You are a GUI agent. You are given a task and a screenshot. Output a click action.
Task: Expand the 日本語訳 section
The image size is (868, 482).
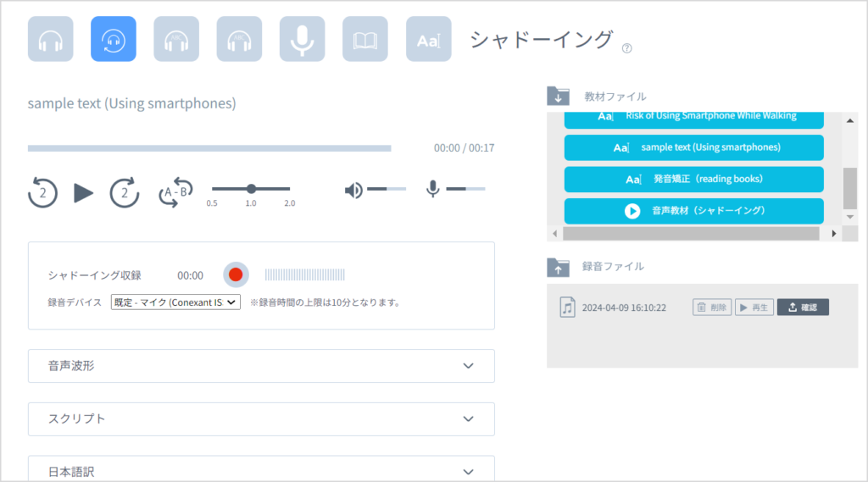pyautogui.click(x=261, y=468)
